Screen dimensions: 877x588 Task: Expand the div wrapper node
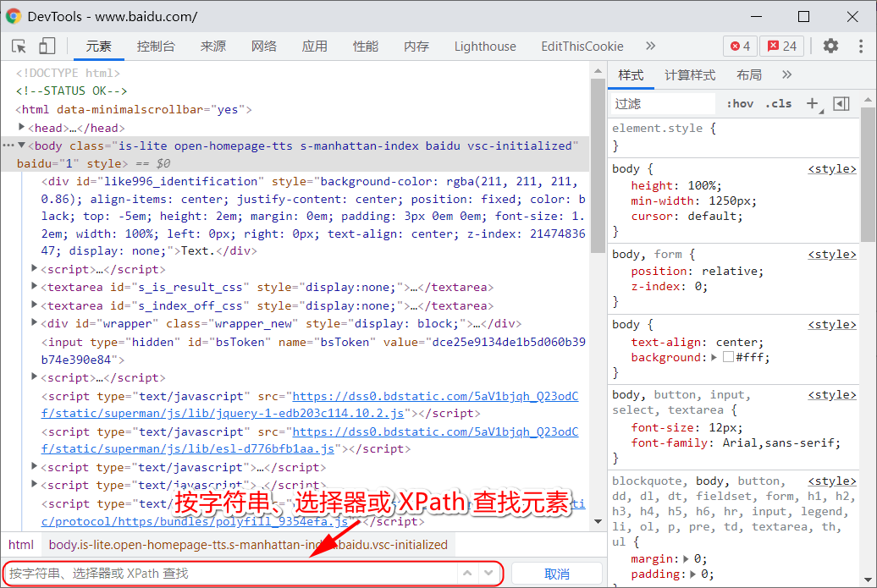(34, 322)
